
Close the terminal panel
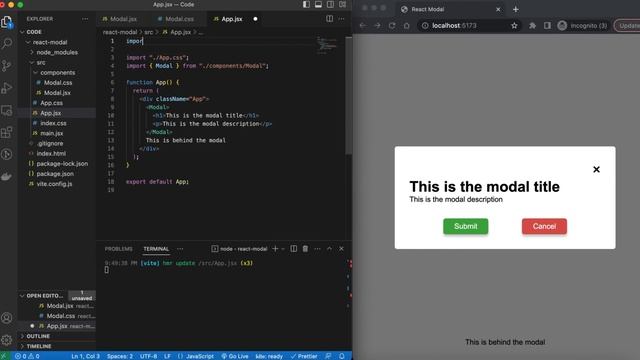point(341,249)
